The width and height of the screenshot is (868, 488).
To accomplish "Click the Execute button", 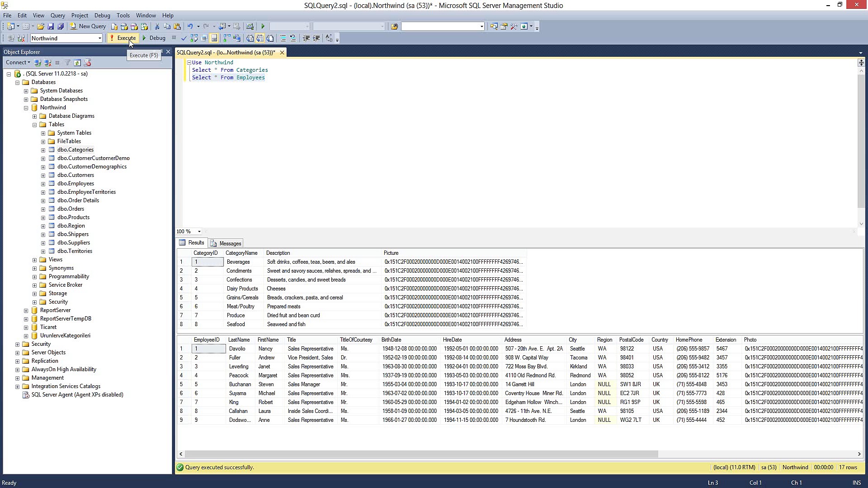I will pos(123,38).
